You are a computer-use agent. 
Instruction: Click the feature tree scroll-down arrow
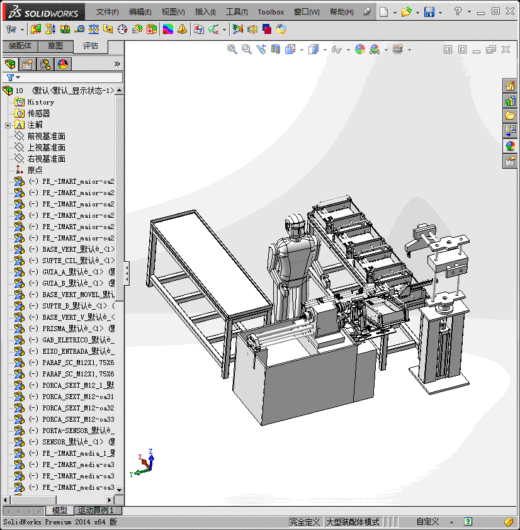[x=119, y=489]
